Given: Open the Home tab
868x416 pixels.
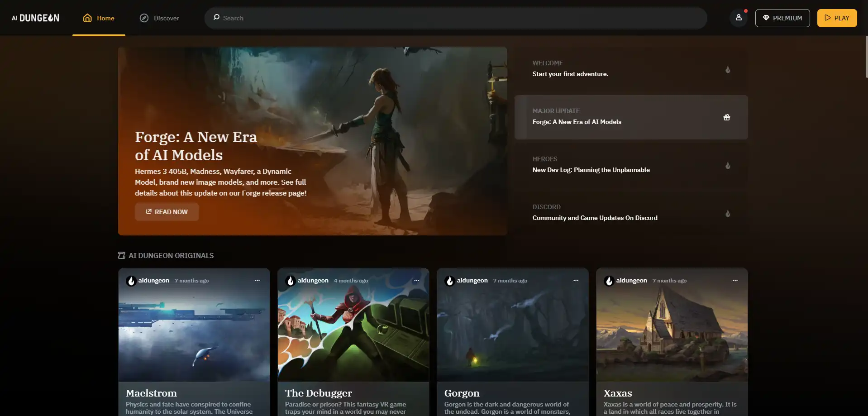Looking at the screenshot, I should [x=99, y=18].
